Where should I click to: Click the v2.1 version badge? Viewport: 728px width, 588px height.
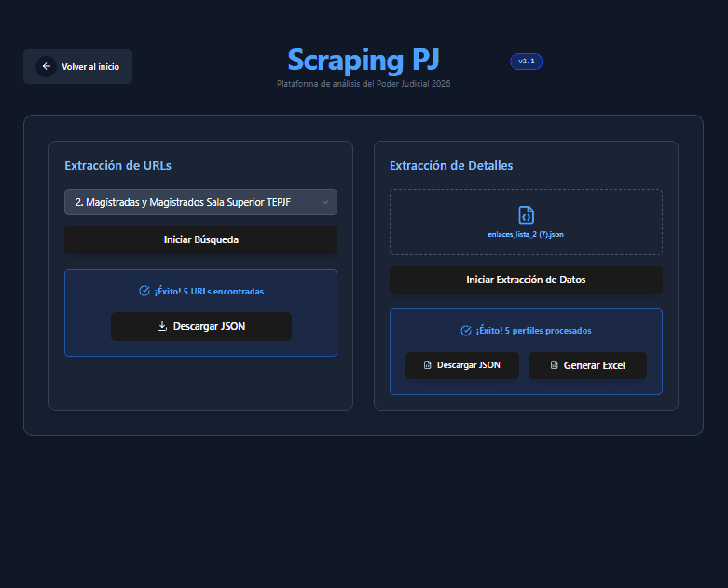coord(526,62)
